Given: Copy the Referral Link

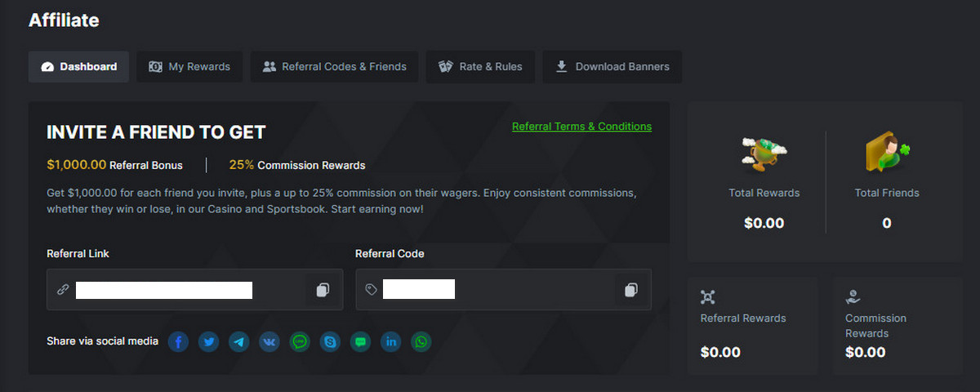Looking at the screenshot, I should (x=323, y=290).
